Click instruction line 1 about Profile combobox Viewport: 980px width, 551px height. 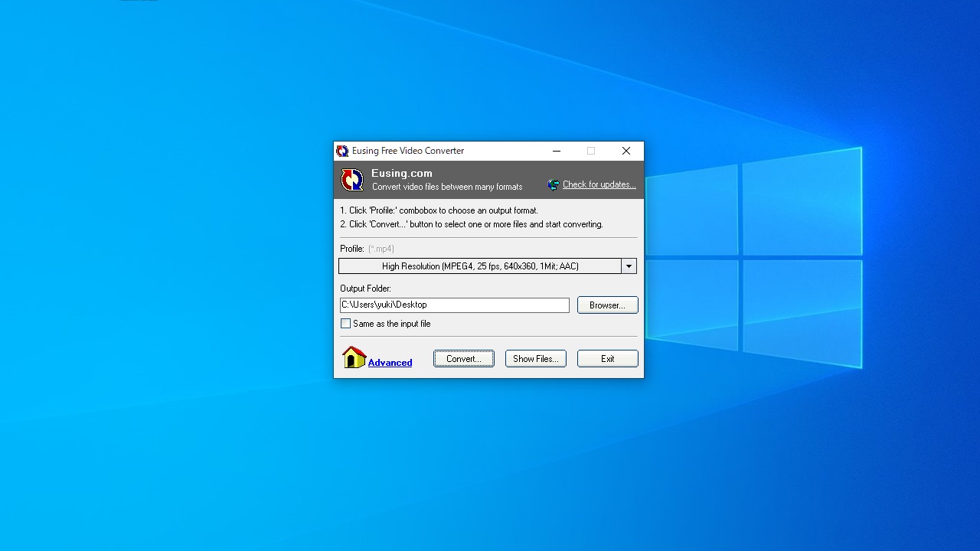[x=439, y=210]
